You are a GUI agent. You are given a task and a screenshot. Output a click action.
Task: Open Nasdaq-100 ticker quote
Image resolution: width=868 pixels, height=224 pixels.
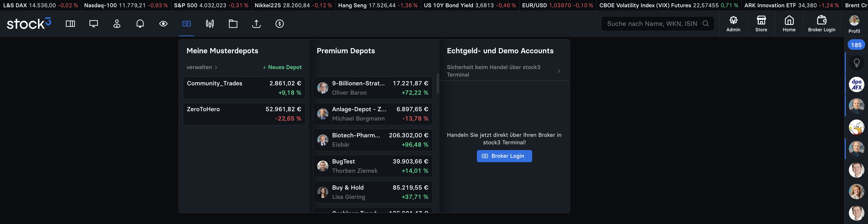126,5
